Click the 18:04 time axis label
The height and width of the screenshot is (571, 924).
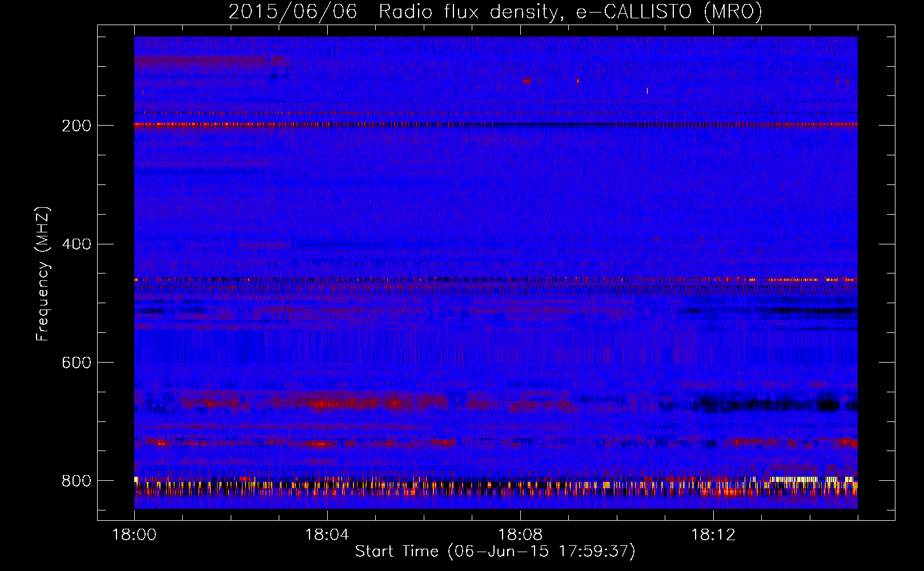click(327, 535)
